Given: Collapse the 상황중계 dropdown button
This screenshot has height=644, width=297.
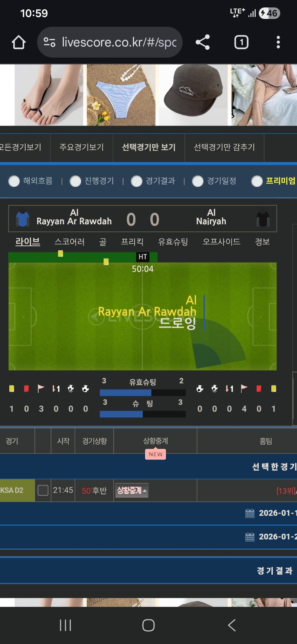Looking at the screenshot, I should click(x=132, y=491).
